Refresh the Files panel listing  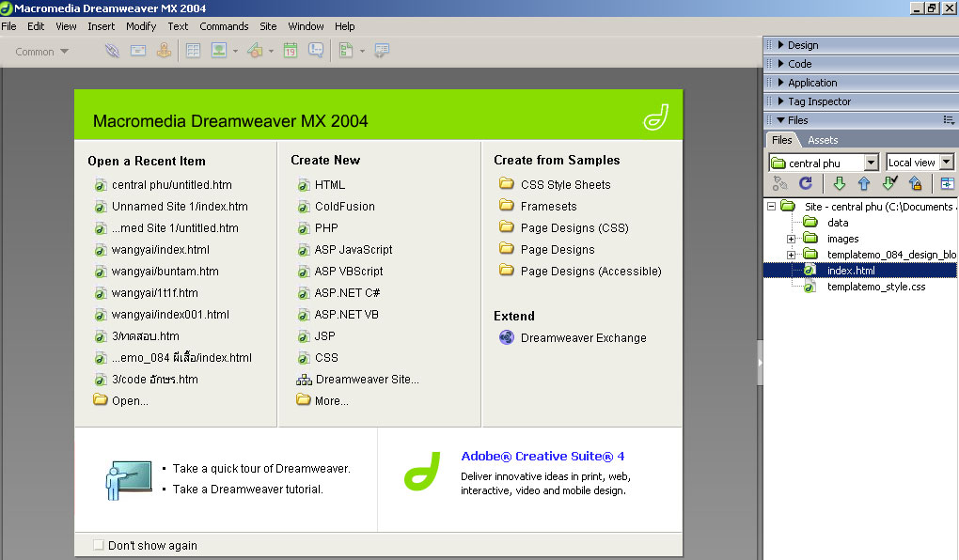pos(806,183)
